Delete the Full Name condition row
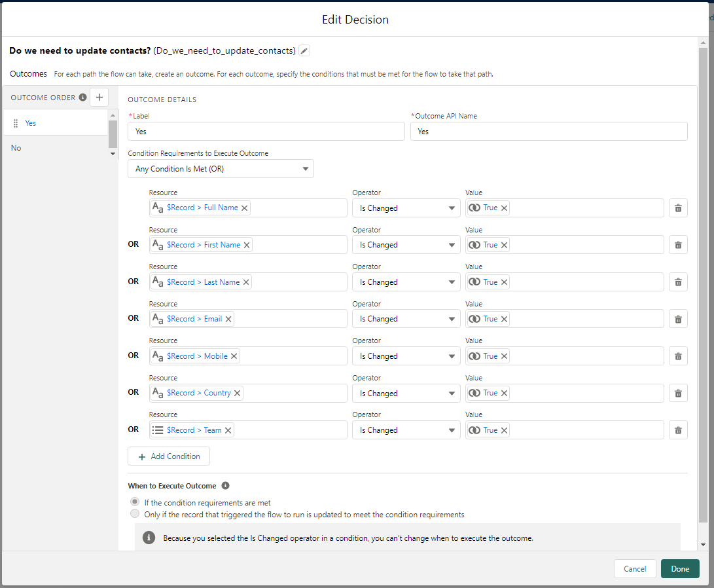The image size is (714, 588). pyautogui.click(x=678, y=208)
